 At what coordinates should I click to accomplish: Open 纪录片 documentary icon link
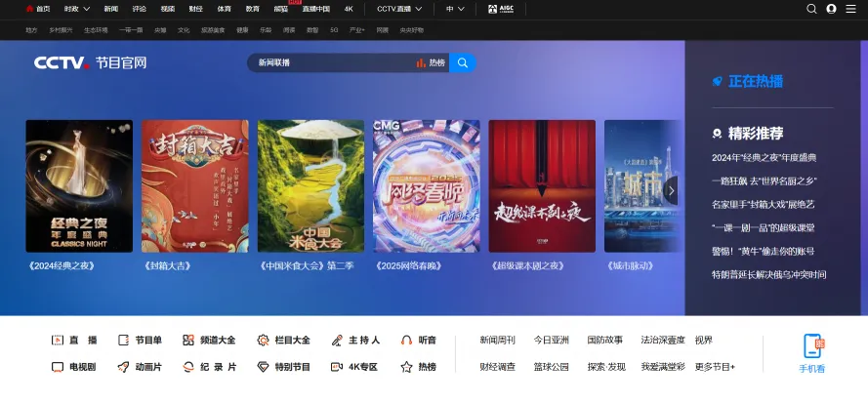pos(209,367)
